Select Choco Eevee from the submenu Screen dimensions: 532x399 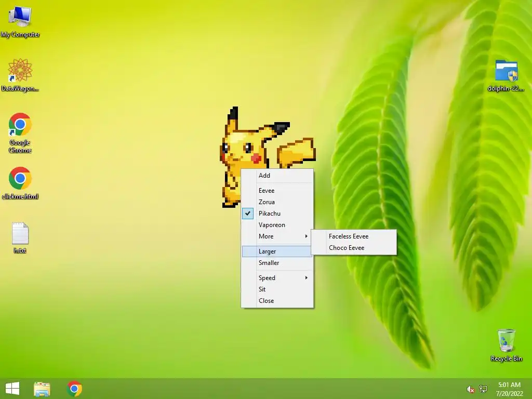(354, 248)
